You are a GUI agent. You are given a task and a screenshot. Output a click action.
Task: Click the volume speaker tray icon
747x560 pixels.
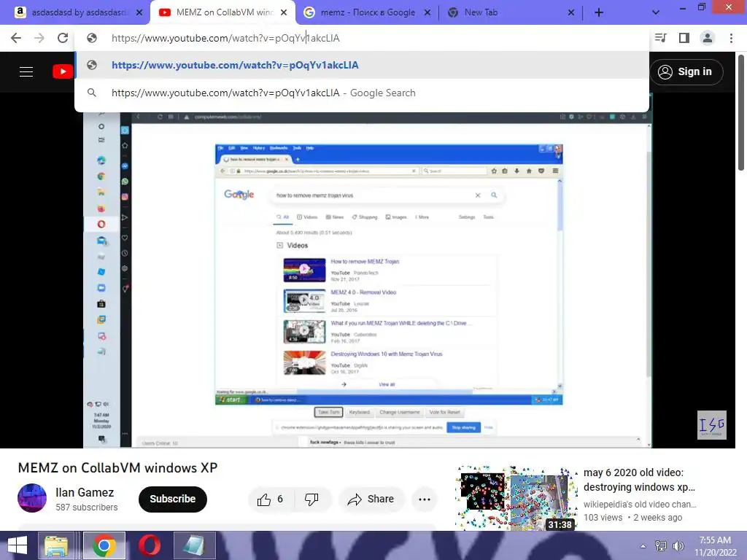[x=678, y=546]
